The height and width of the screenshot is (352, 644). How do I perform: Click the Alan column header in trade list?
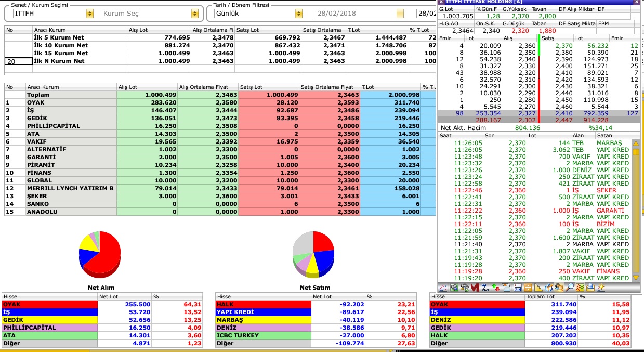coord(583,135)
